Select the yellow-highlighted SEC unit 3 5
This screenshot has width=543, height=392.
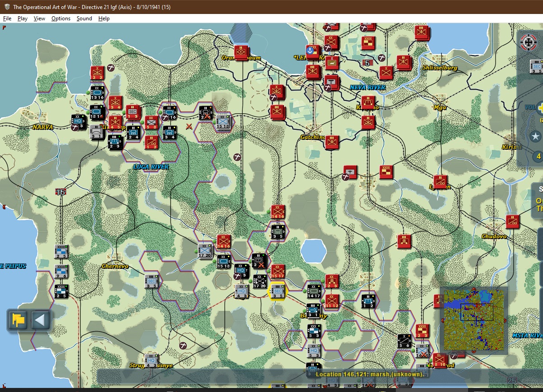point(278,291)
